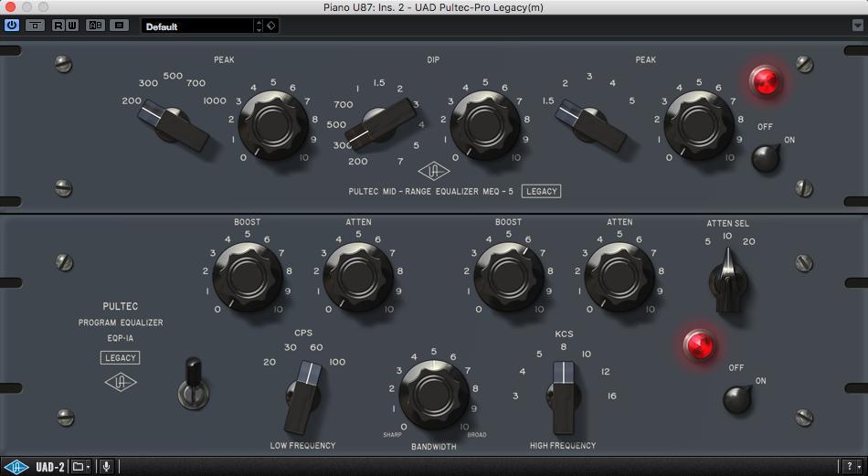Click the 'PROGRAM EQUALIZER' label
868x476 pixels.
(x=121, y=323)
